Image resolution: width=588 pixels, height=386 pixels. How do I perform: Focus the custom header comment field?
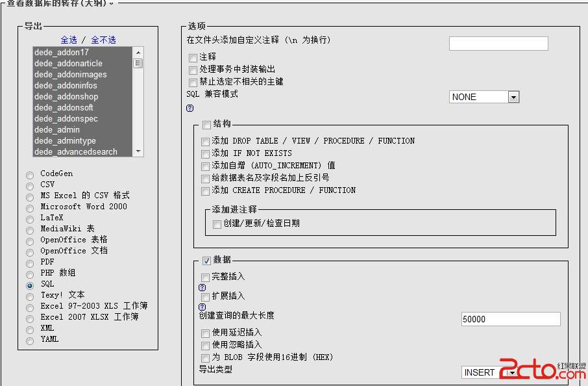498,44
